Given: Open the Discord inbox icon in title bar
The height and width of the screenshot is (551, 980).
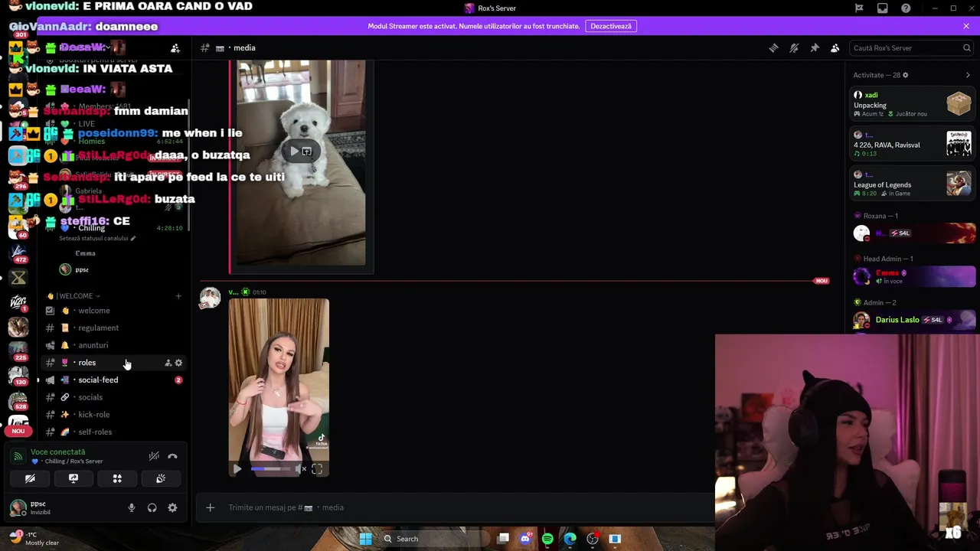Looking at the screenshot, I should pos(883,8).
